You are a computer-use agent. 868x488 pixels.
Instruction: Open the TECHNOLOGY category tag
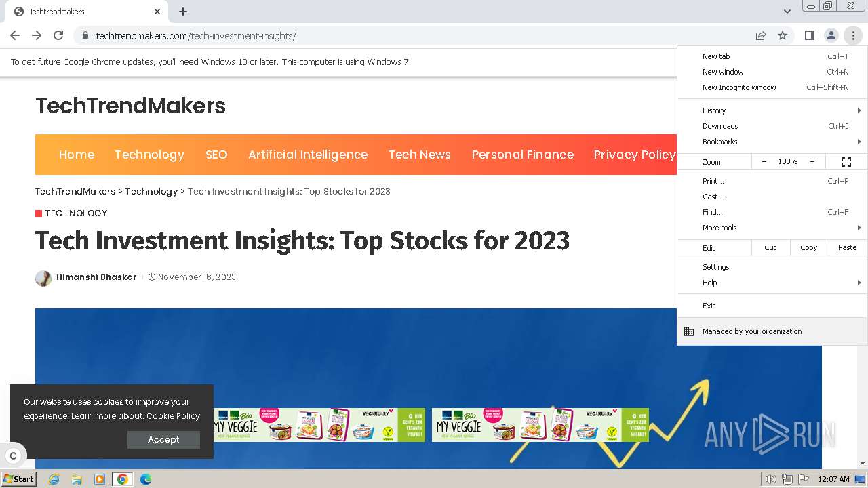point(76,213)
